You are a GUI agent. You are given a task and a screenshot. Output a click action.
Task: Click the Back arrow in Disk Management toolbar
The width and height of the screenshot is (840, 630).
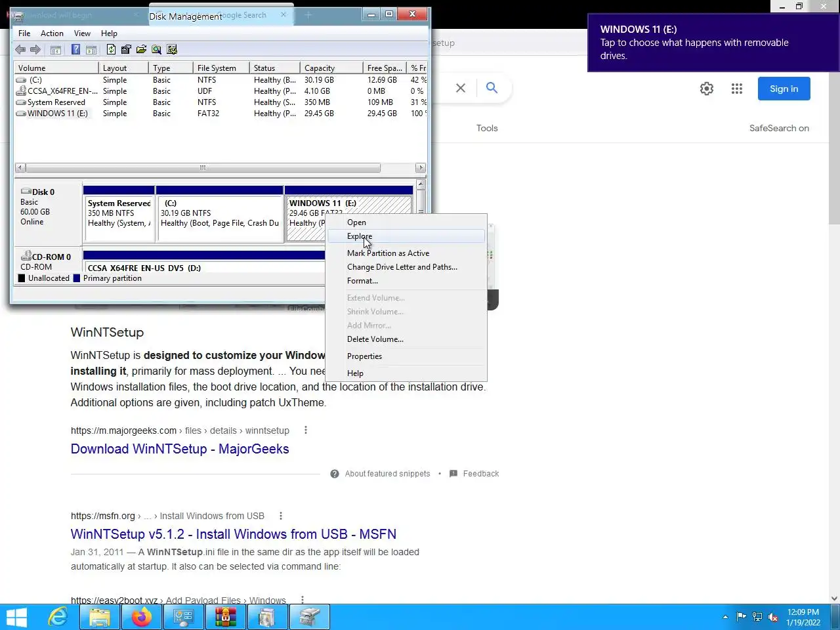20,49
